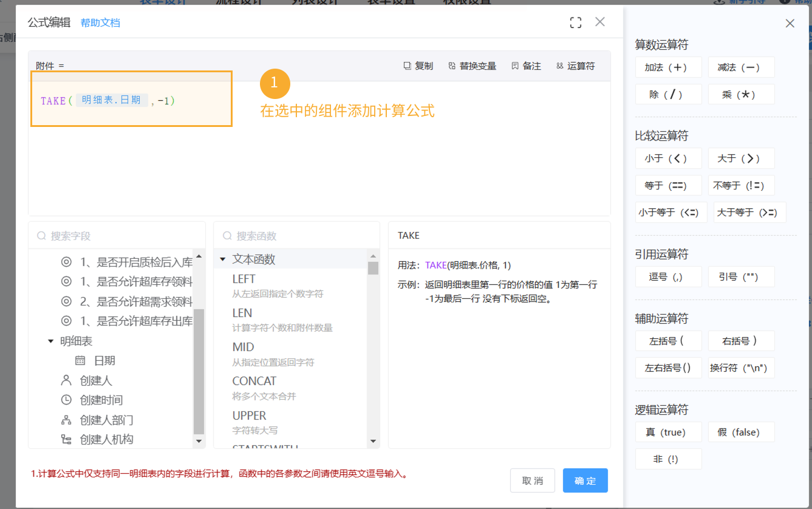The height and width of the screenshot is (509, 812).
Task: Insert 加法 (+) operator
Action: tap(668, 67)
